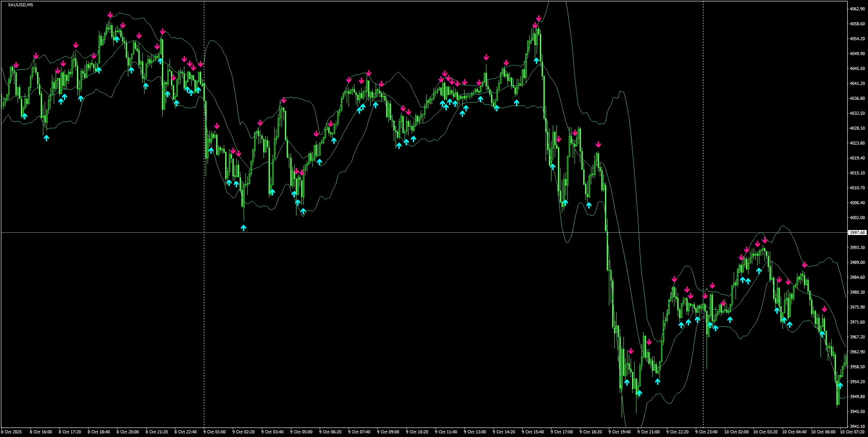868x437 pixels.
Task: Click the price label 3971.60
Action: 857,322
